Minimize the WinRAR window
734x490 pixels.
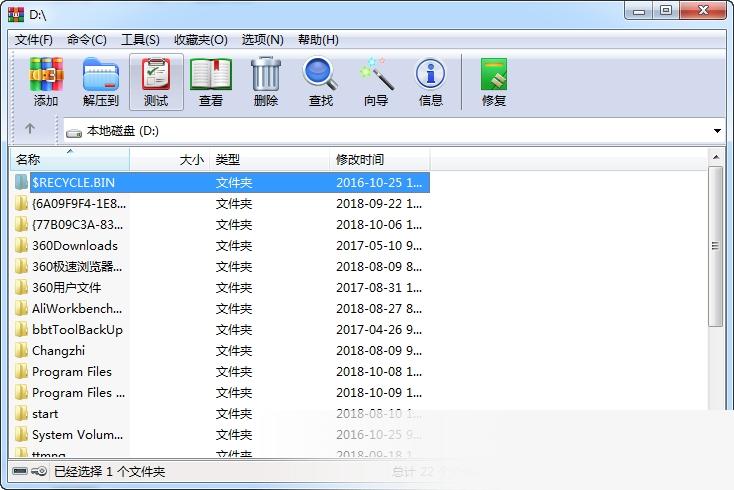point(639,11)
